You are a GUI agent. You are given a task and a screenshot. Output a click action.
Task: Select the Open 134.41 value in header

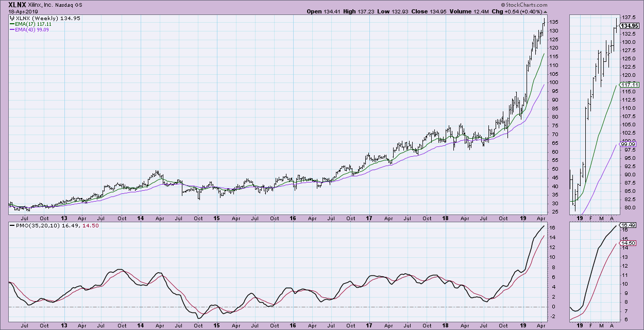tap(324, 11)
